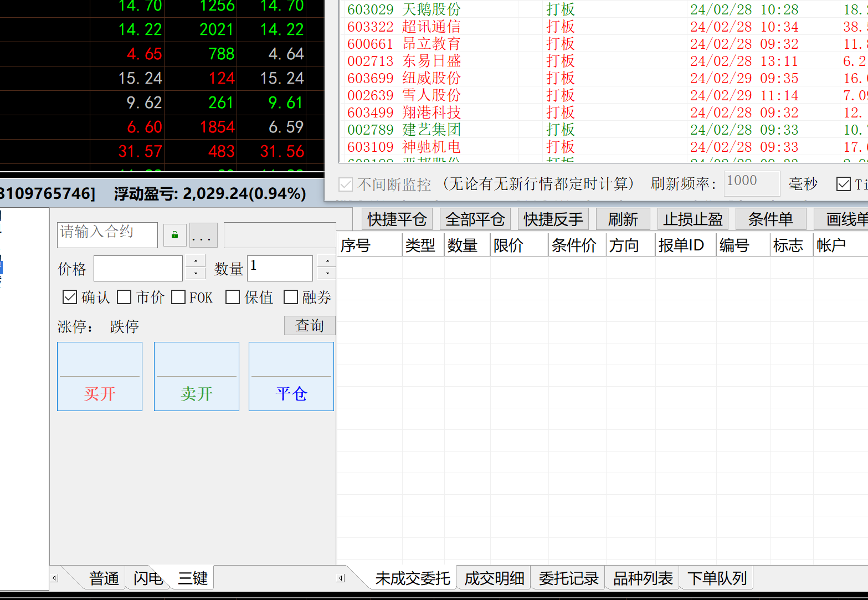
Task: Select stock row 603109 神驰机电
Action: [604, 147]
